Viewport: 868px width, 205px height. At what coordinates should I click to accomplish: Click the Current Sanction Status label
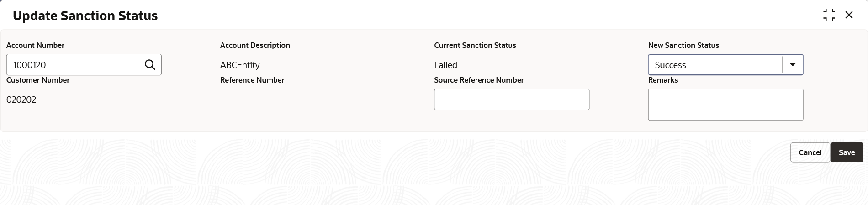pos(475,45)
